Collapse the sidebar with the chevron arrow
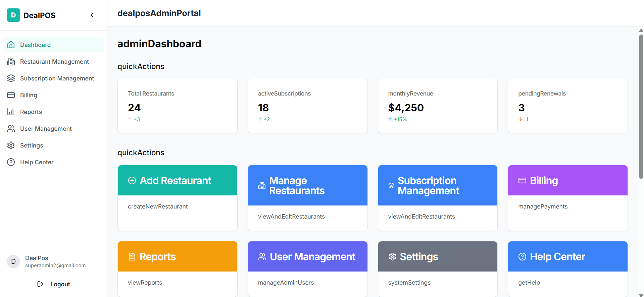Image resolution: width=644 pixels, height=297 pixels. [x=92, y=15]
